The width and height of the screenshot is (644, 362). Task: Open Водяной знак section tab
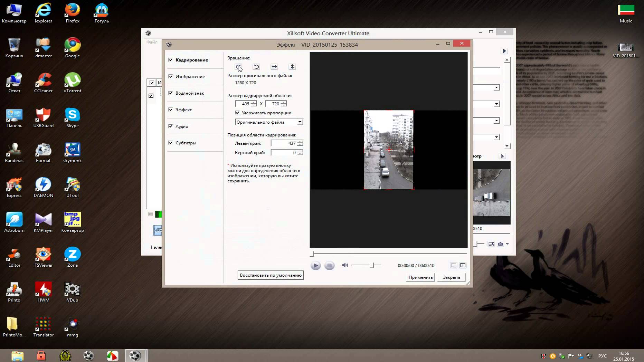tap(190, 93)
